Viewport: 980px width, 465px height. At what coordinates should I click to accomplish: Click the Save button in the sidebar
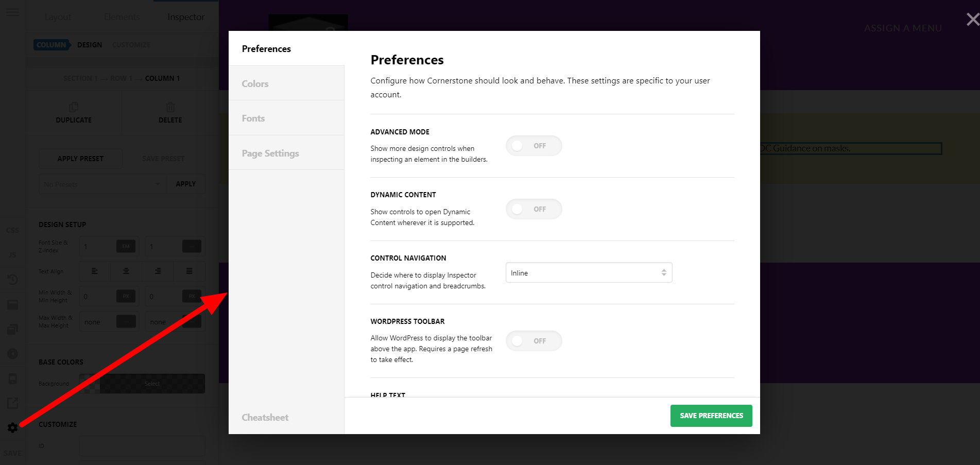pyautogui.click(x=12, y=453)
